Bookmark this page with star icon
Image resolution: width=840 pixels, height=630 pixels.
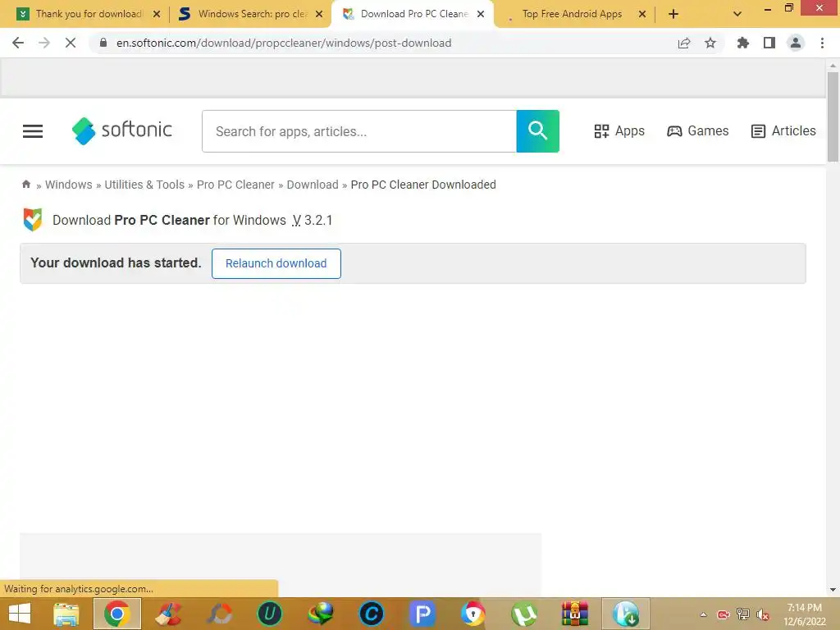tap(710, 43)
